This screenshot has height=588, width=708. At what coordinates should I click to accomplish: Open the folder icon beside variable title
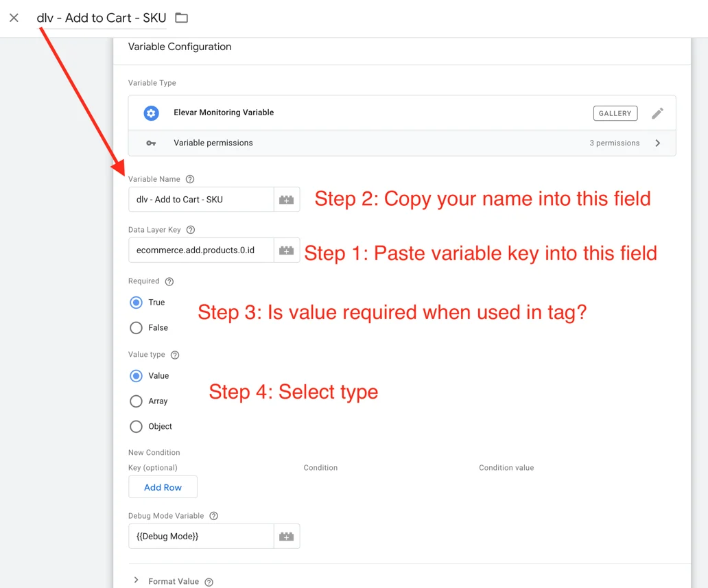coord(182,18)
